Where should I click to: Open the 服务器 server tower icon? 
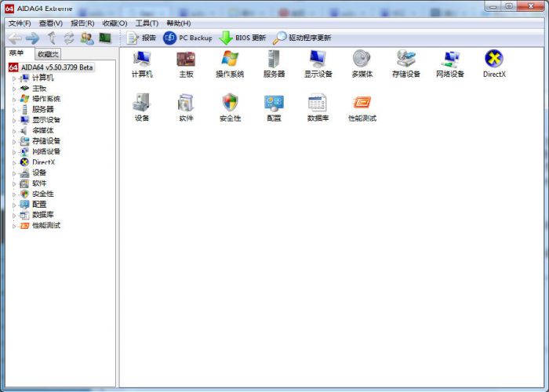pyautogui.click(x=274, y=64)
